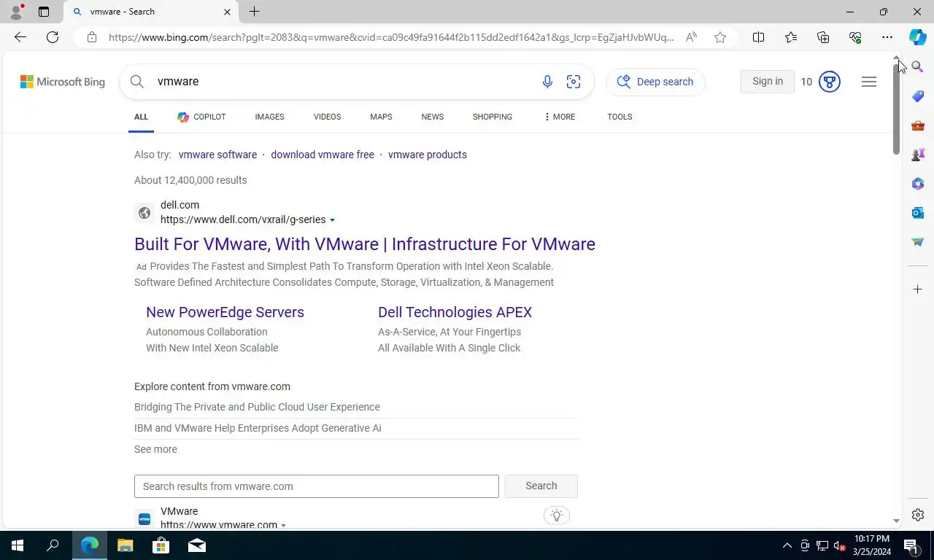
Task: Refresh the page
Action: tap(53, 37)
